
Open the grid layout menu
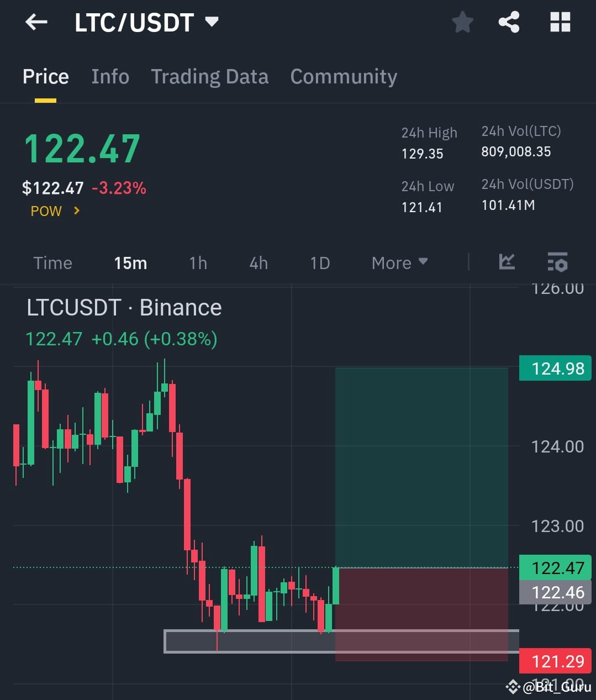(560, 22)
